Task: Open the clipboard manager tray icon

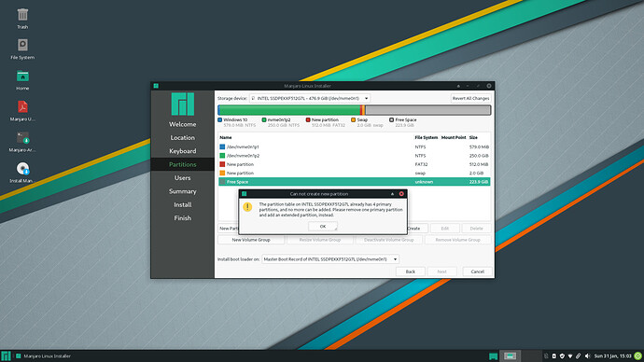Action: click(546, 355)
